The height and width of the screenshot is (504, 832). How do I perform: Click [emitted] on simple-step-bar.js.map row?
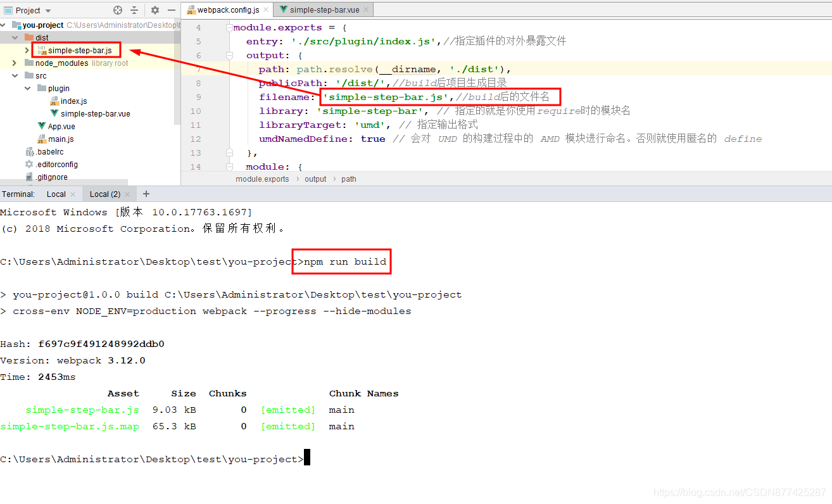[288, 426]
